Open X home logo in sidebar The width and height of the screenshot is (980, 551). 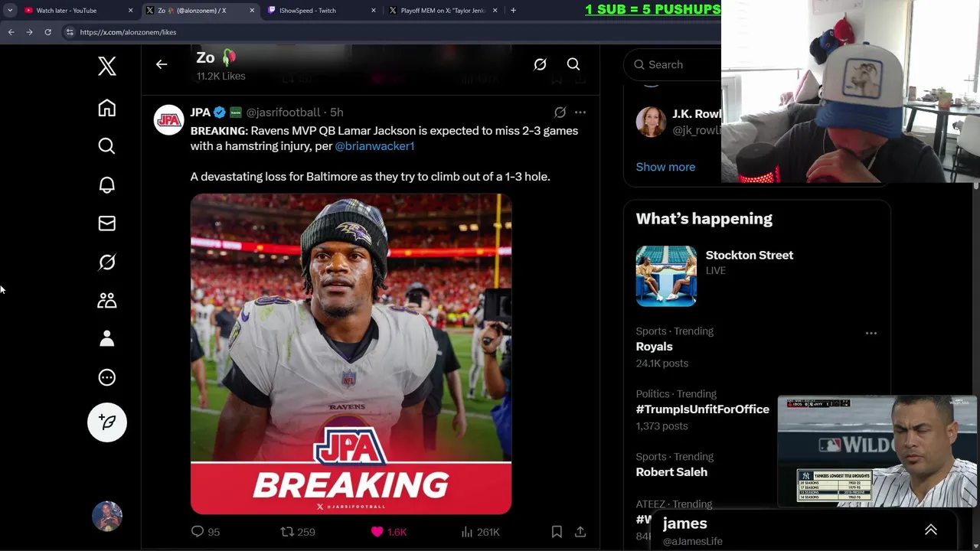(x=107, y=66)
